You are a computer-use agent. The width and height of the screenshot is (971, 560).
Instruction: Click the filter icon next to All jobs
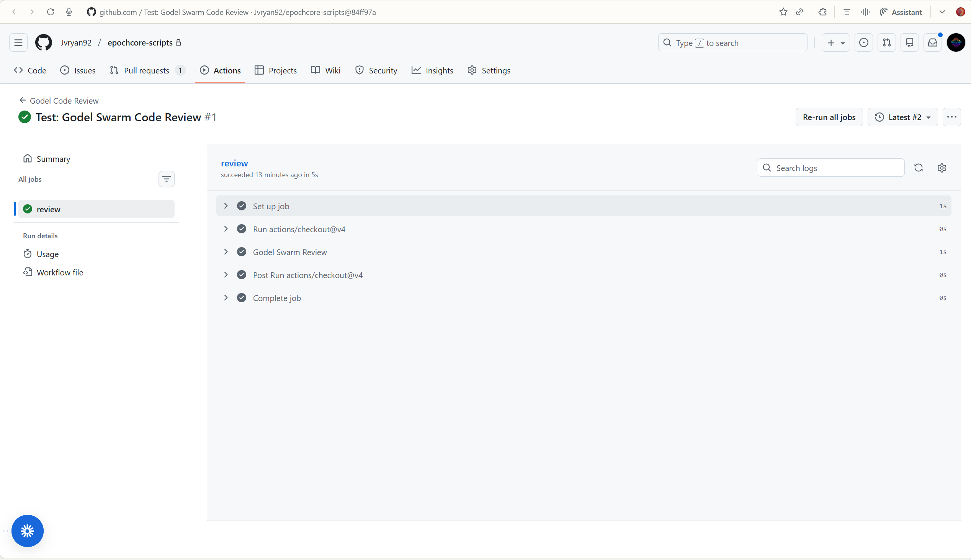[x=167, y=179]
